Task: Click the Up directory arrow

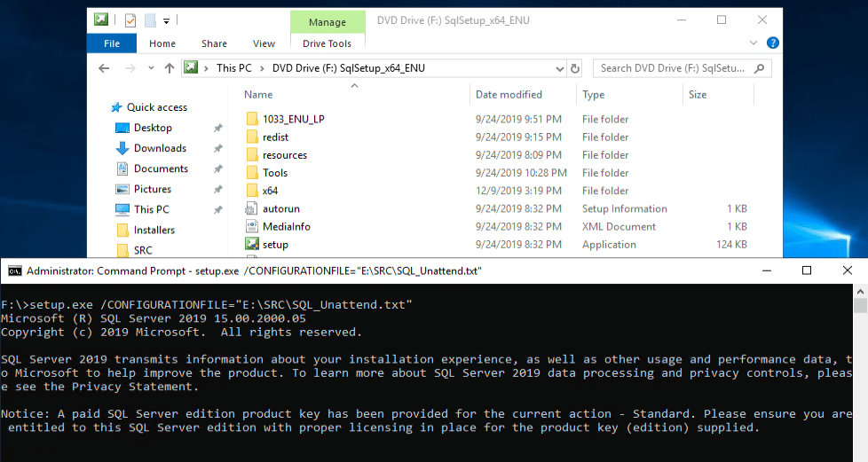Action: click(170, 68)
